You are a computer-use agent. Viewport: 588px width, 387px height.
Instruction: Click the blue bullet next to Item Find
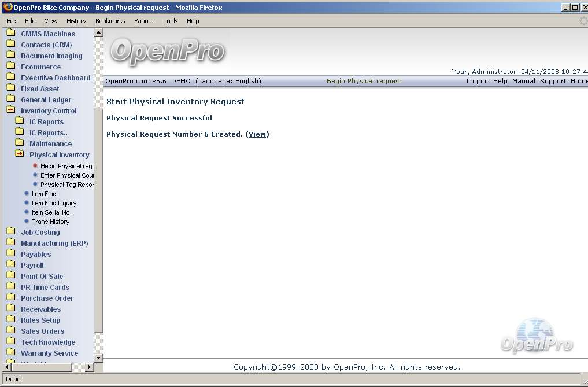coord(27,194)
